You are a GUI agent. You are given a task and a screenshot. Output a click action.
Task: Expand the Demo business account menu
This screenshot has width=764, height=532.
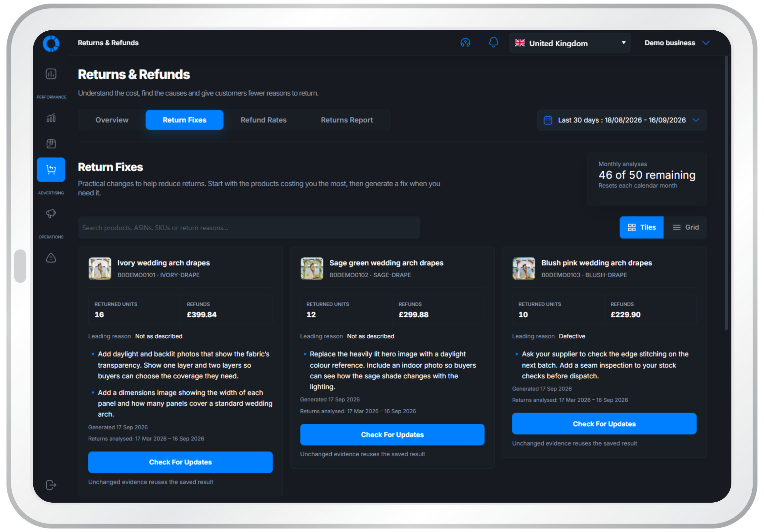[677, 43]
